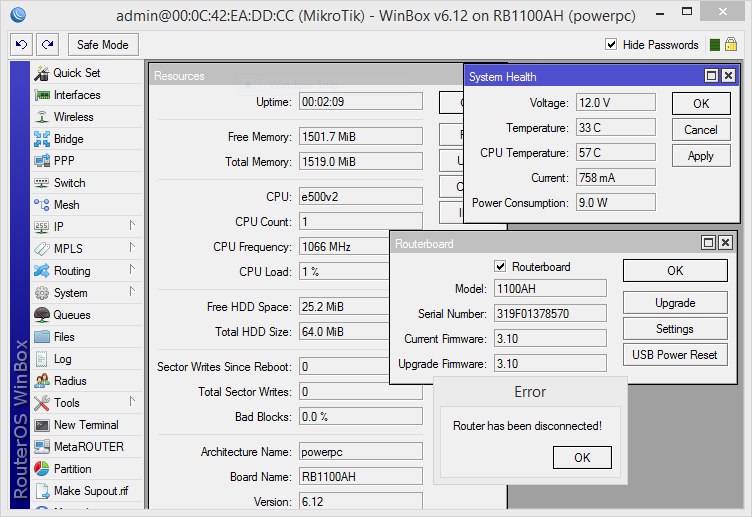Expand the System submenu arrow
Viewport: 752px width, 517px height.
(132, 292)
